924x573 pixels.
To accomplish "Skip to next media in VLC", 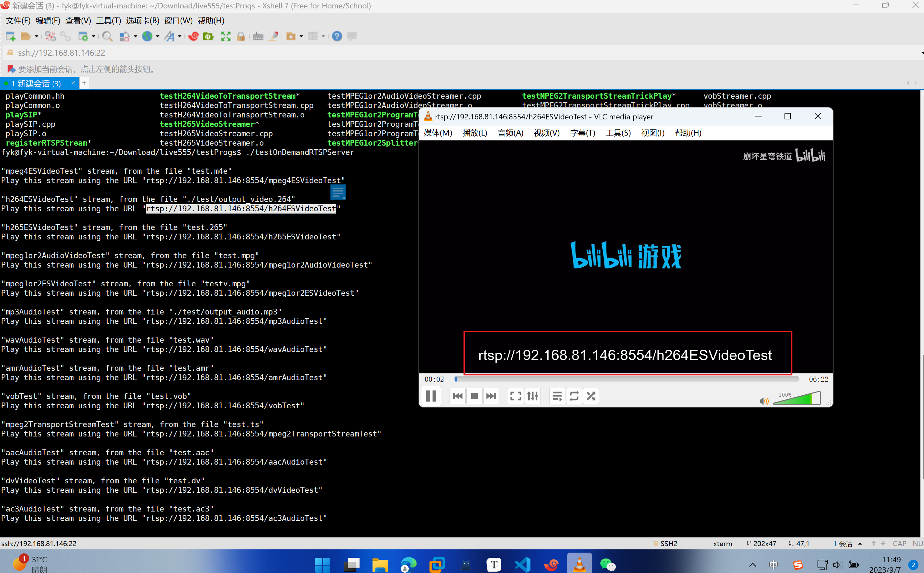I will pyautogui.click(x=491, y=396).
